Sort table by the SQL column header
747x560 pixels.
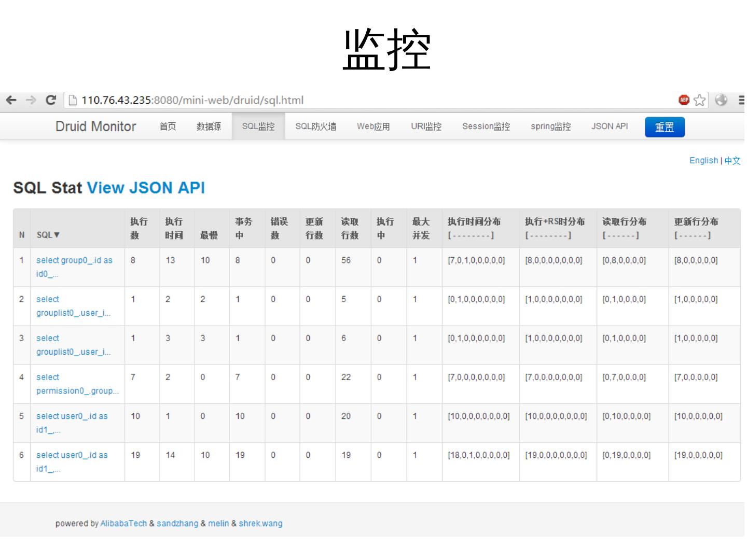(48, 235)
